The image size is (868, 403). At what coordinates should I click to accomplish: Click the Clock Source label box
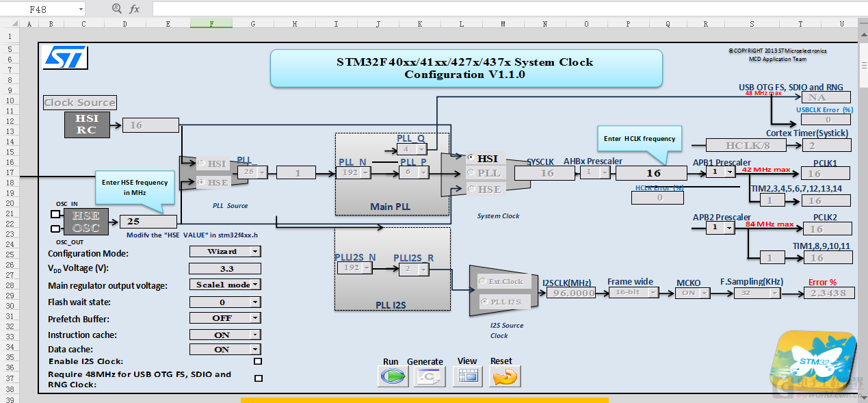tap(80, 103)
